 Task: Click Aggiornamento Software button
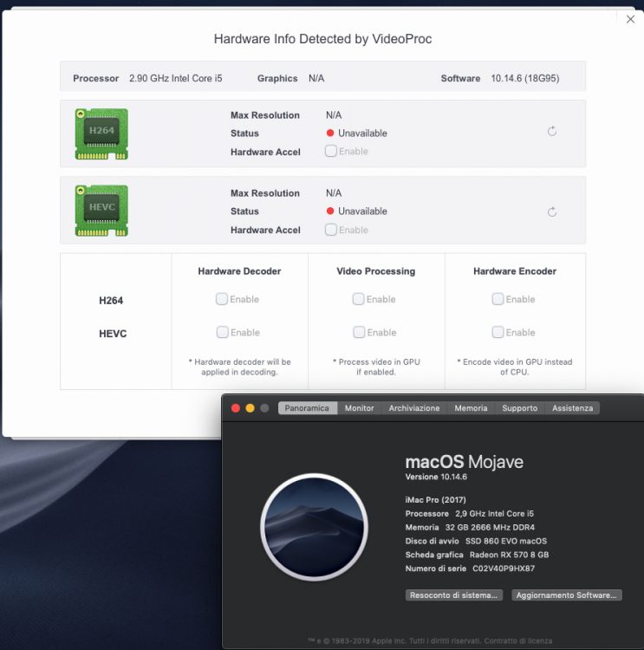[567, 595]
